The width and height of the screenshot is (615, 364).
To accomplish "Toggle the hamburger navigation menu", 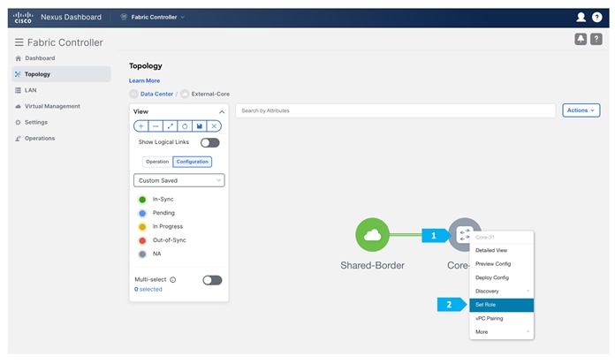I will click(19, 42).
